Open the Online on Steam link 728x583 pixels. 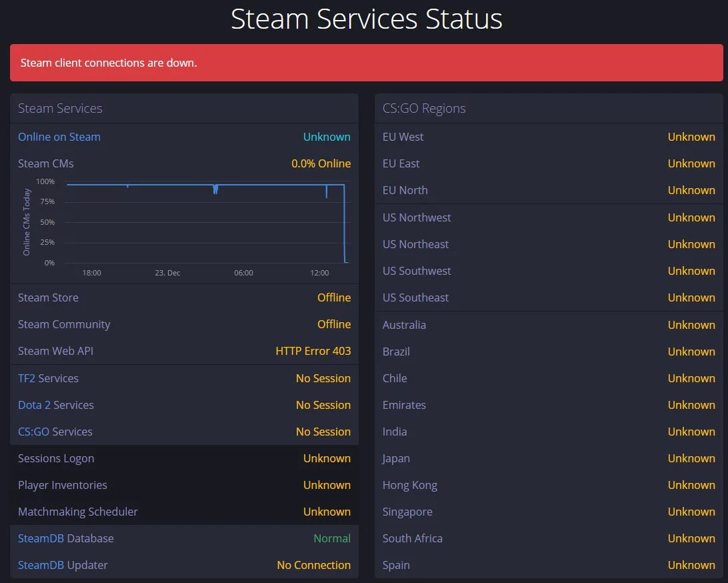point(59,137)
